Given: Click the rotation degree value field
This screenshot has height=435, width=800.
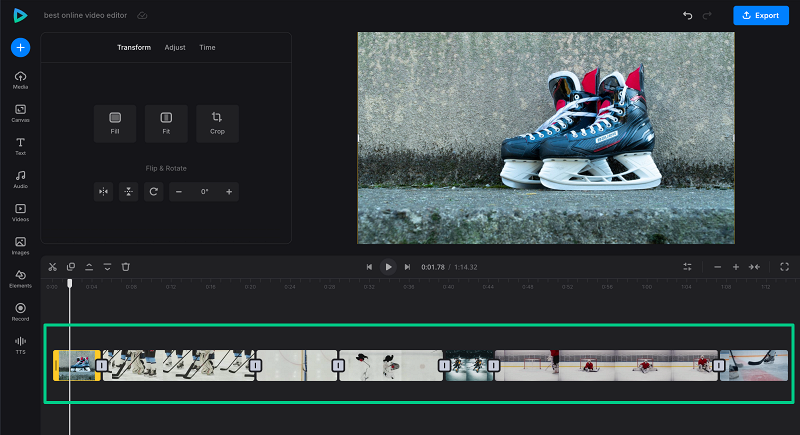Looking at the screenshot, I should click(204, 192).
